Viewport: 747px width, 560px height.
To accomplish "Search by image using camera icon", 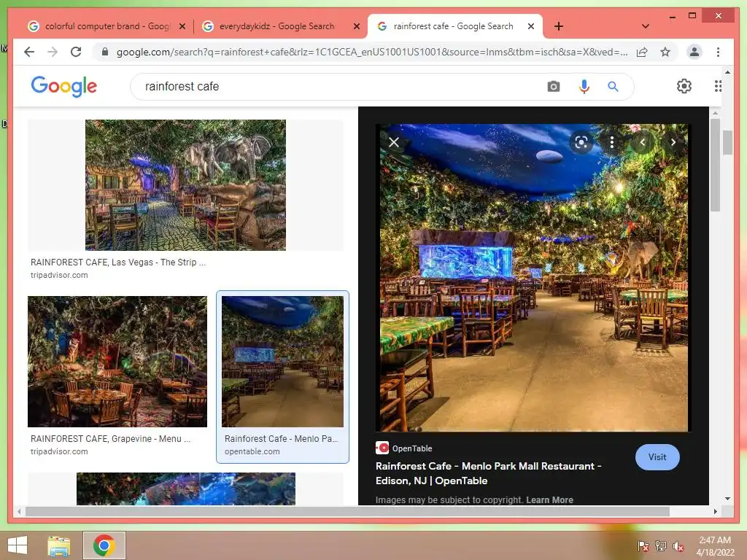I will pyautogui.click(x=553, y=87).
